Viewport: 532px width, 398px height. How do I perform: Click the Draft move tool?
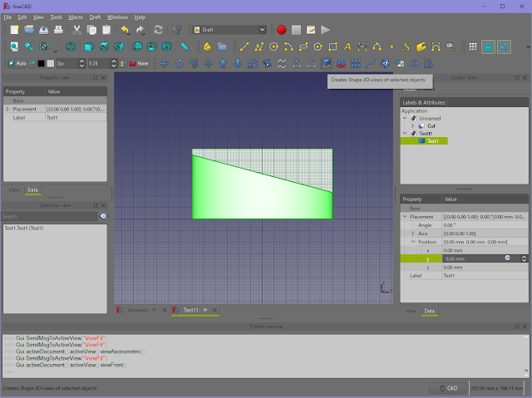pyautogui.click(x=163, y=63)
